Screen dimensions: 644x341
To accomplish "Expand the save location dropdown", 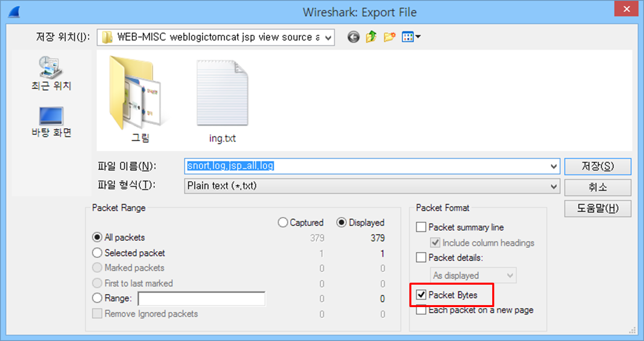I will (329, 37).
